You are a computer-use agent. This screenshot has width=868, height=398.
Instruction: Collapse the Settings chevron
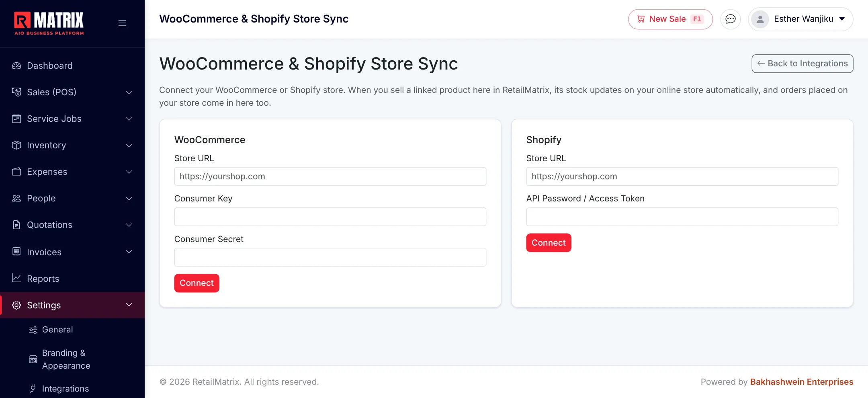(x=129, y=305)
